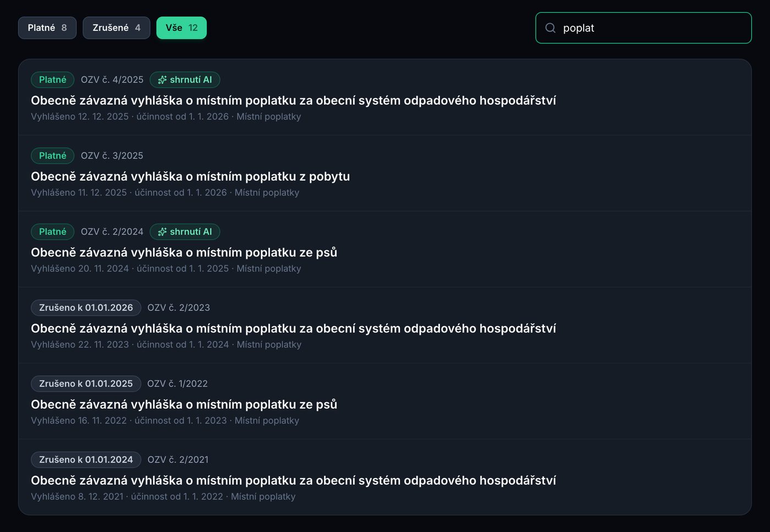Open the ordinance on the local accommodation fee
Image resolution: width=770 pixels, height=532 pixels.
190,177
